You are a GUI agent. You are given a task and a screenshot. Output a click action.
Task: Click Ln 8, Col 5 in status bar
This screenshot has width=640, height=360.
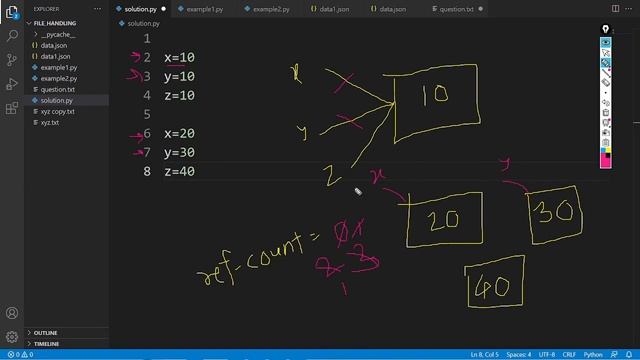484,354
